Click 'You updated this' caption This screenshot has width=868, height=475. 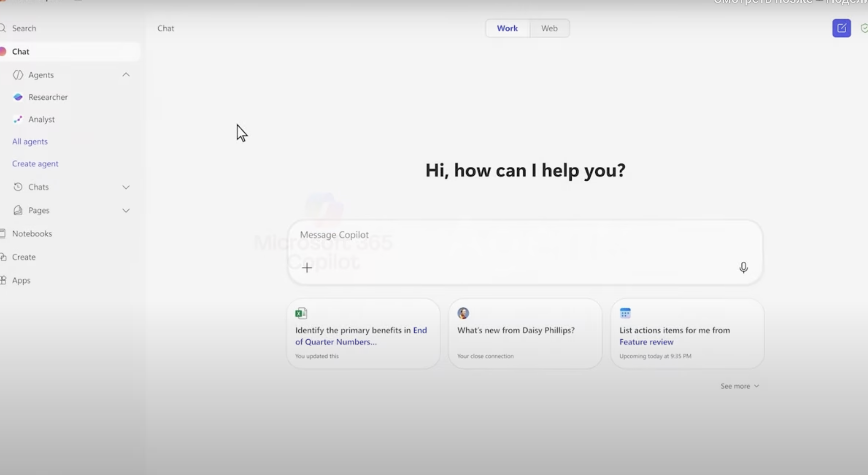click(x=317, y=356)
